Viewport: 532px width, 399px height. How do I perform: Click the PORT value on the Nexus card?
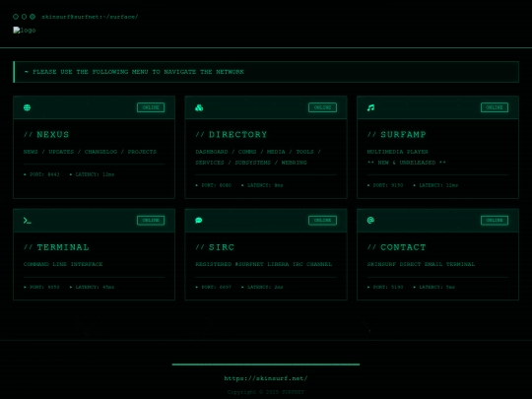[41, 174]
